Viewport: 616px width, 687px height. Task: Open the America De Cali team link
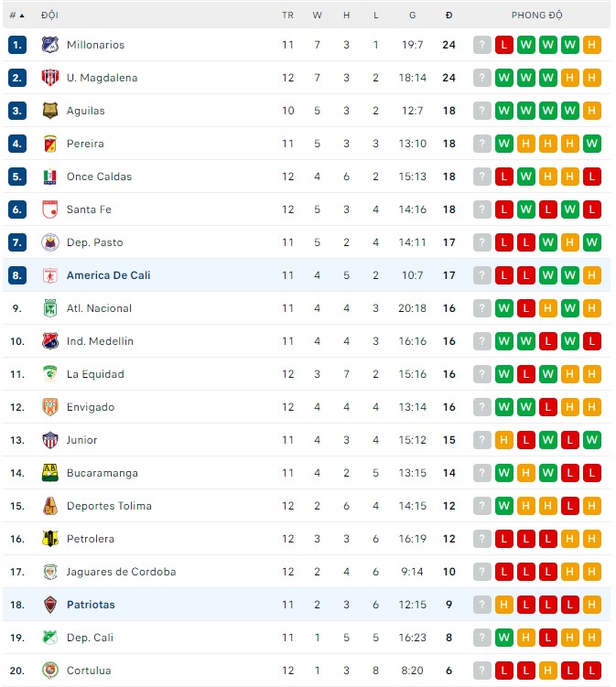click(x=108, y=275)
